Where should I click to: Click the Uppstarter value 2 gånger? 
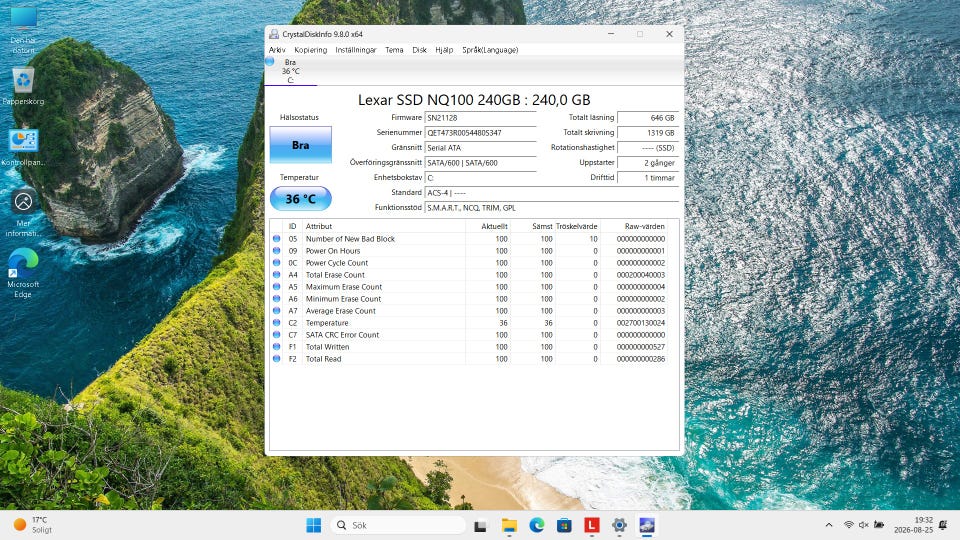pos(648,163)
